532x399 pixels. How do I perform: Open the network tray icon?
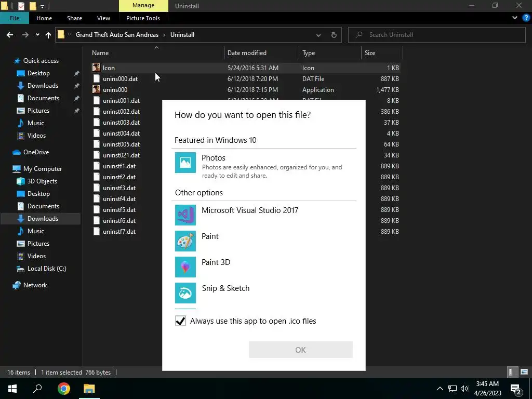pos(453,389)
